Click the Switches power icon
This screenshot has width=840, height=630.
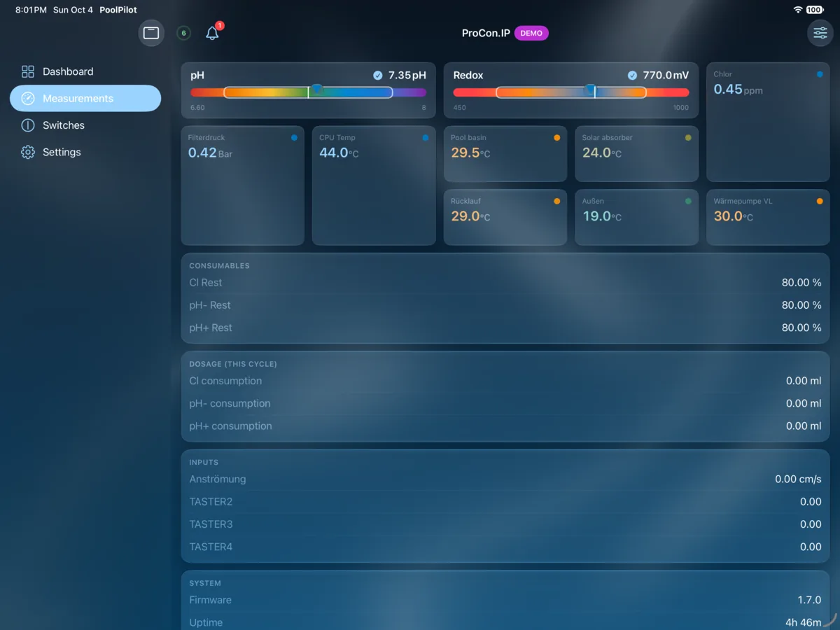point(28,125)
